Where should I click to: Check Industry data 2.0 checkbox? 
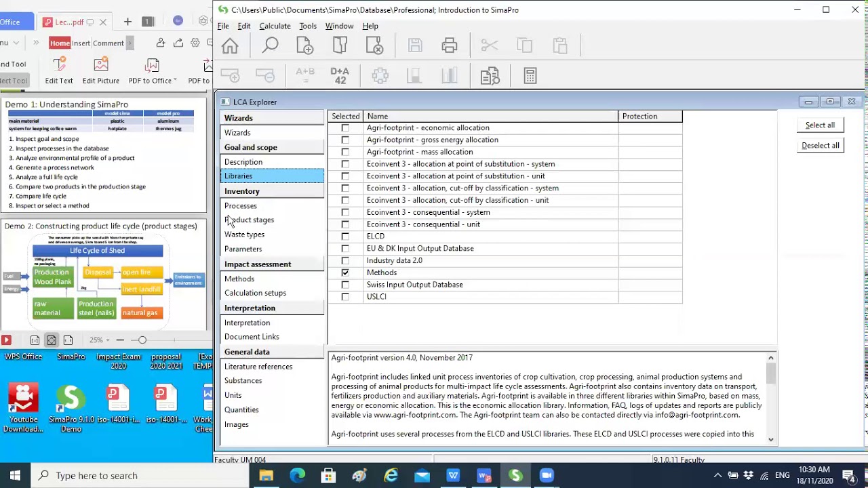tap(345, 261)
